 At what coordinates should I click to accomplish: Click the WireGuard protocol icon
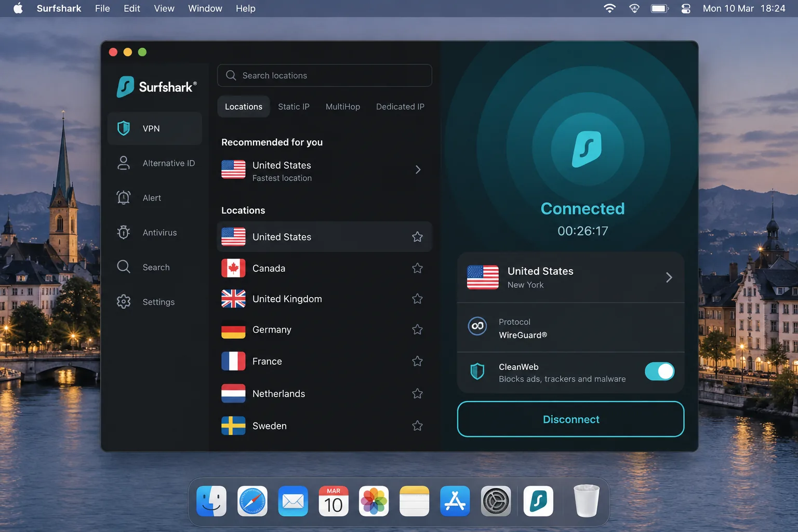477,326
